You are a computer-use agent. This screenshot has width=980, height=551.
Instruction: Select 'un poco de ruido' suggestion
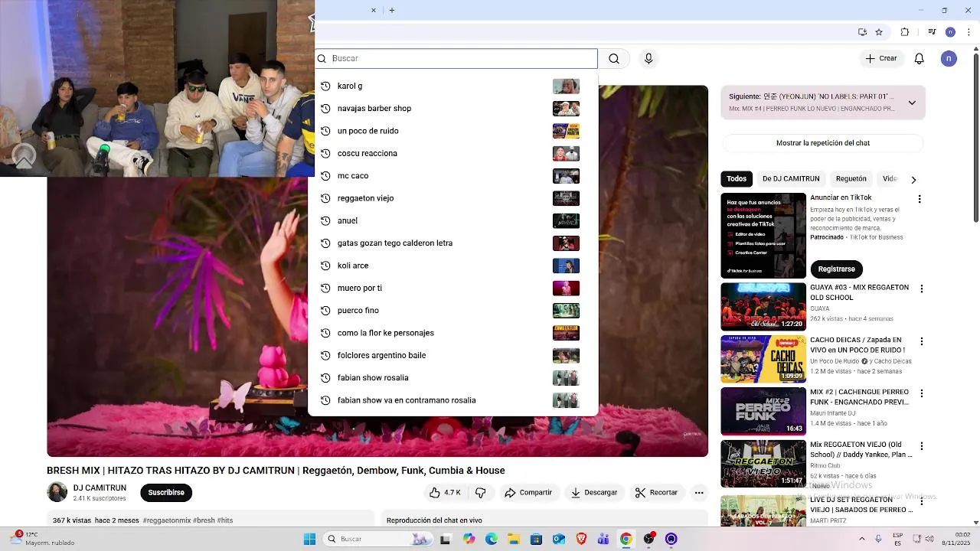(x=452, y=131)
